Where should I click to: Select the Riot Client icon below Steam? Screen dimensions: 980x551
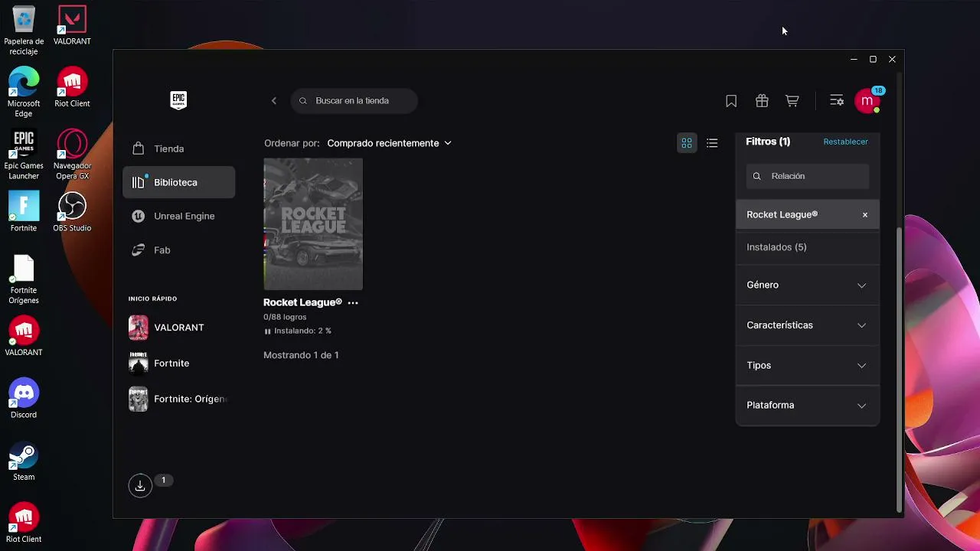click(x=24, y=523)
